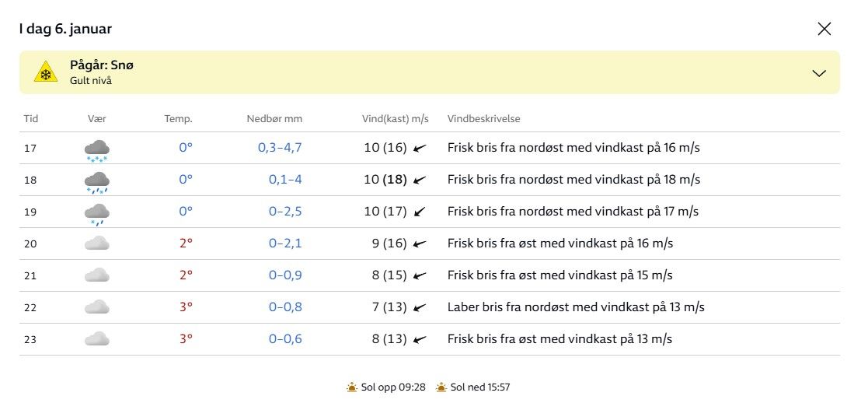Click the 'Sol ned 15:57' text
Screen dimensions: 868x410
(x=480, y=387)
